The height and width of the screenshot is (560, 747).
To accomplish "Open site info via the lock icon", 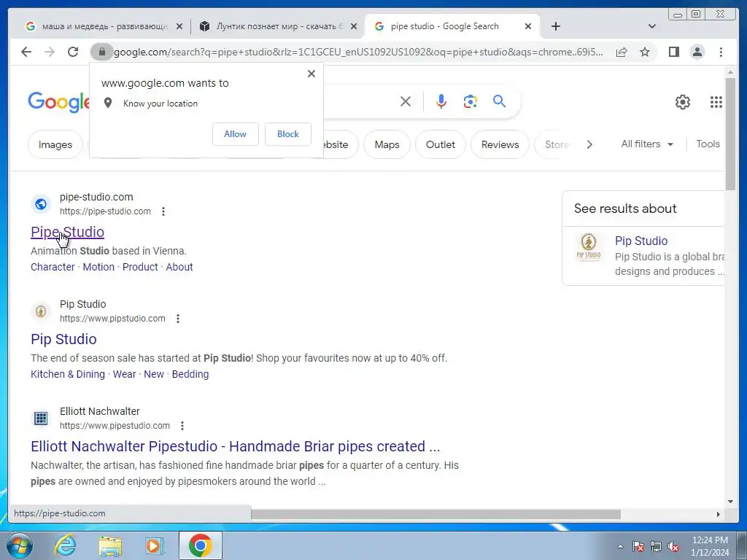I will [x=101, y=52].
